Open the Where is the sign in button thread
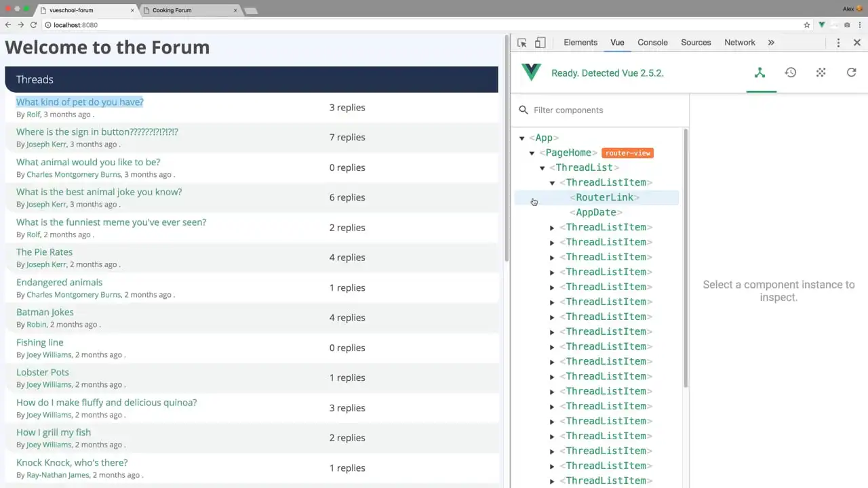The image size is (868, 488). point(97,131)
